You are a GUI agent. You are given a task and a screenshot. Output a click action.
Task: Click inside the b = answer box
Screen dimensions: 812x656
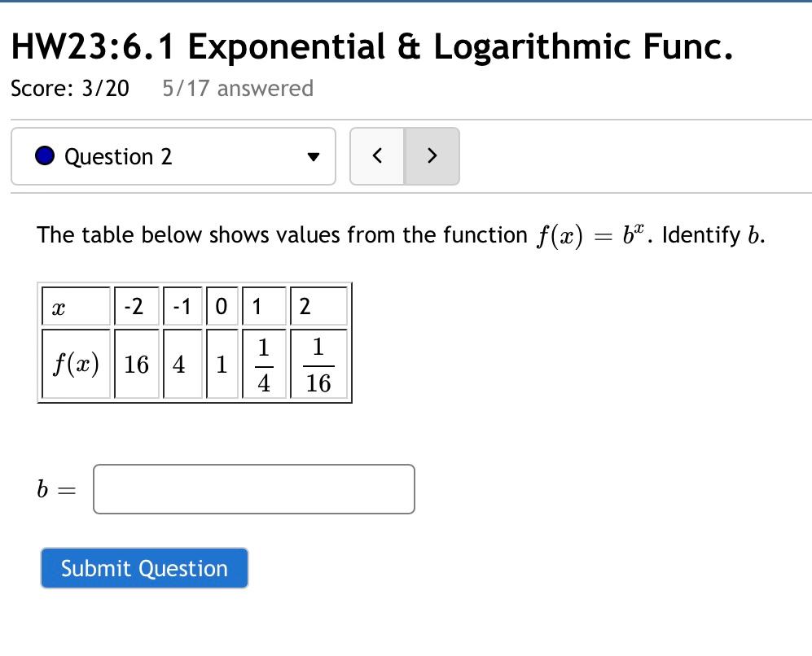click(254, 488)
